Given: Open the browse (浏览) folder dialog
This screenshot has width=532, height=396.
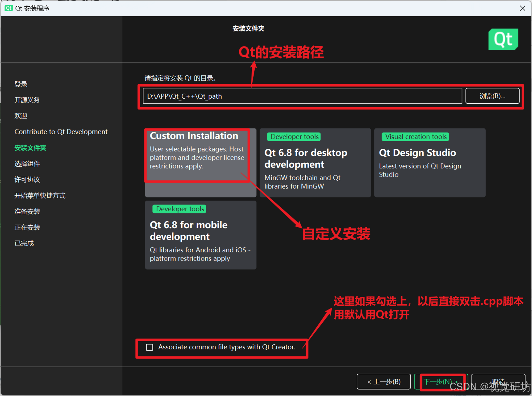Looking at the screenshot, I should coord(492,96).
